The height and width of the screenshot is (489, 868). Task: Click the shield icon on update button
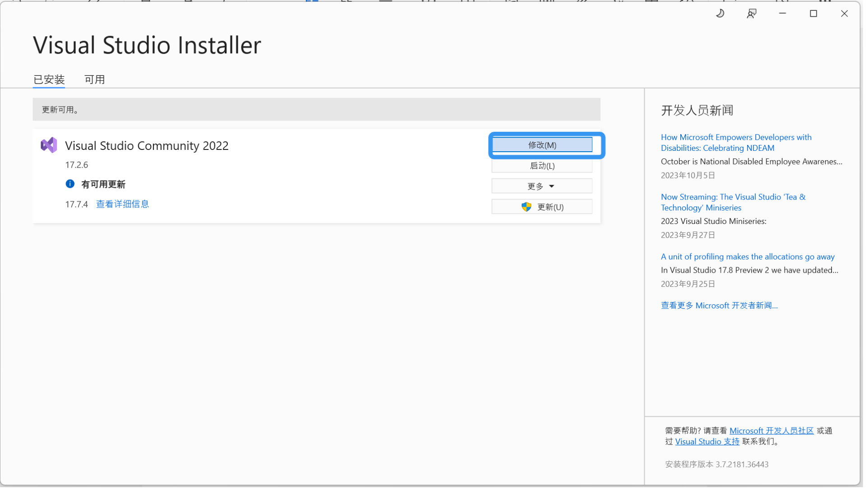point(526,207)
